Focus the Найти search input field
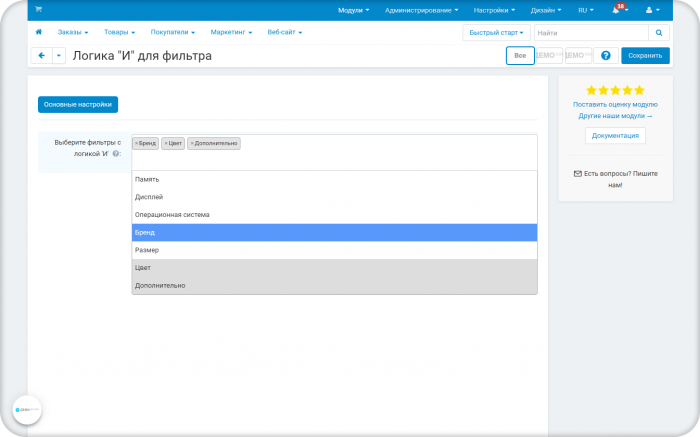700x437 pixels. click(x=591, y=33)
